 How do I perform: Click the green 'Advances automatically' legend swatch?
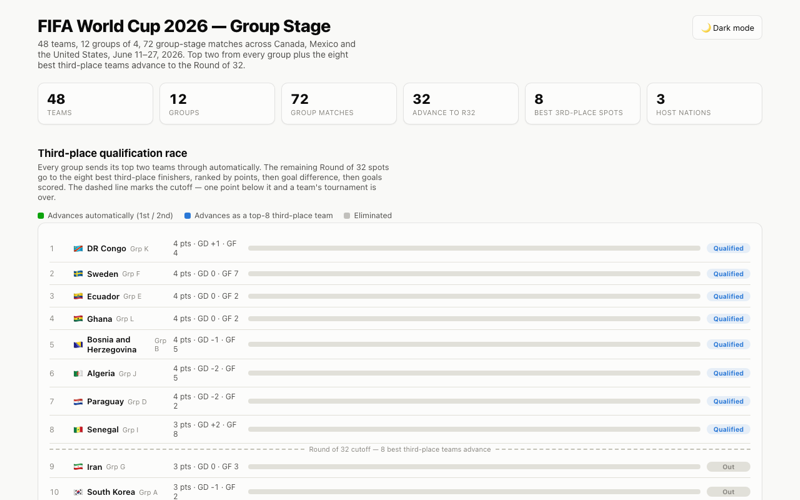(x=41, y=216)
